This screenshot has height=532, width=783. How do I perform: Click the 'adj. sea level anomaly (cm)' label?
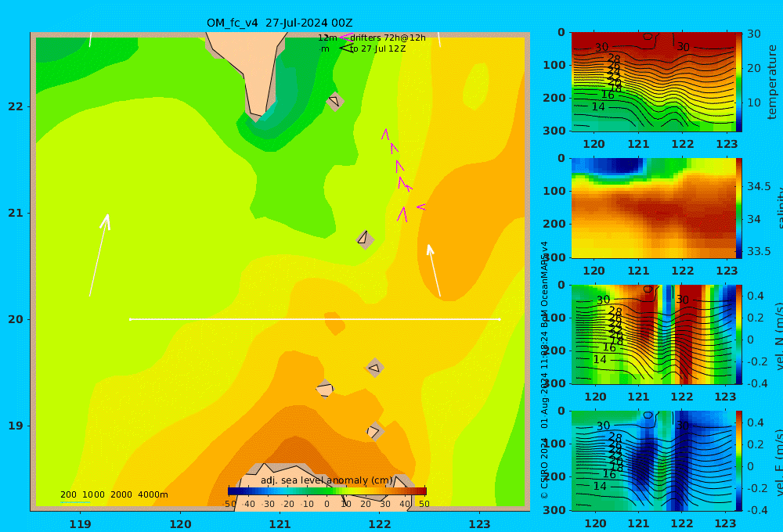327,480
